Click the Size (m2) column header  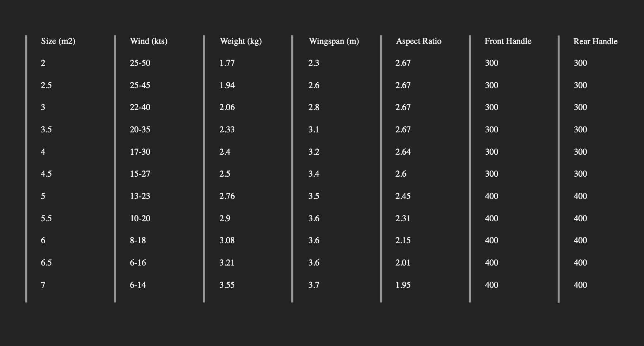pos(58,41)
